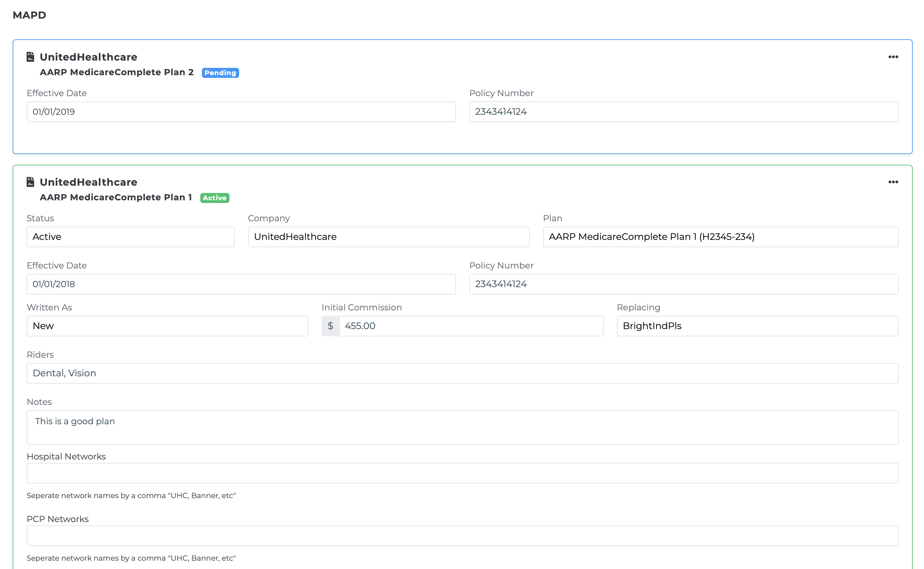Click the Pending status badge

[220, 73]
